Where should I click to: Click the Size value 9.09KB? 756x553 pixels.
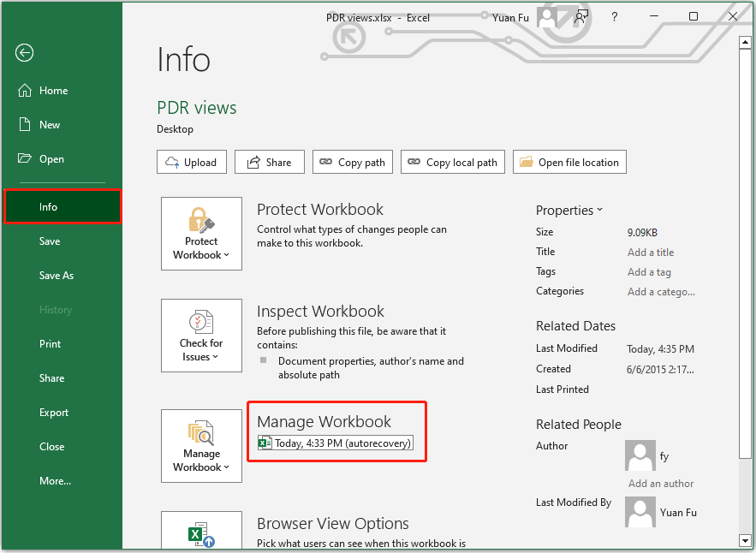tap(642, 232)
